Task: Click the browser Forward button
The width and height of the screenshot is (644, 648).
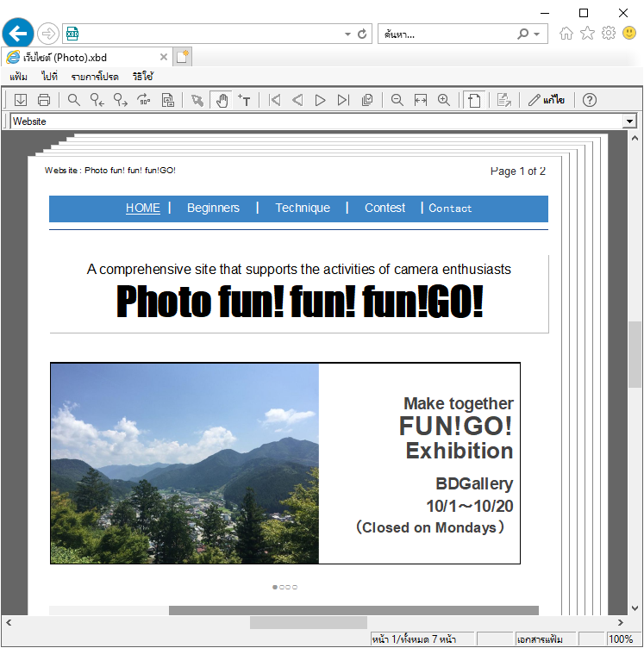Action: tap(48, 34)
